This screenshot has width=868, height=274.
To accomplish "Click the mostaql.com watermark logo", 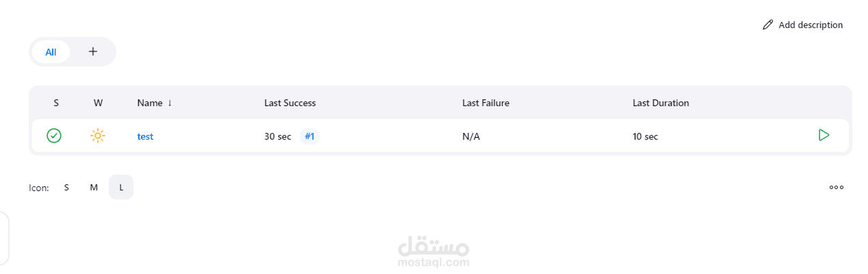I will 434,252.
